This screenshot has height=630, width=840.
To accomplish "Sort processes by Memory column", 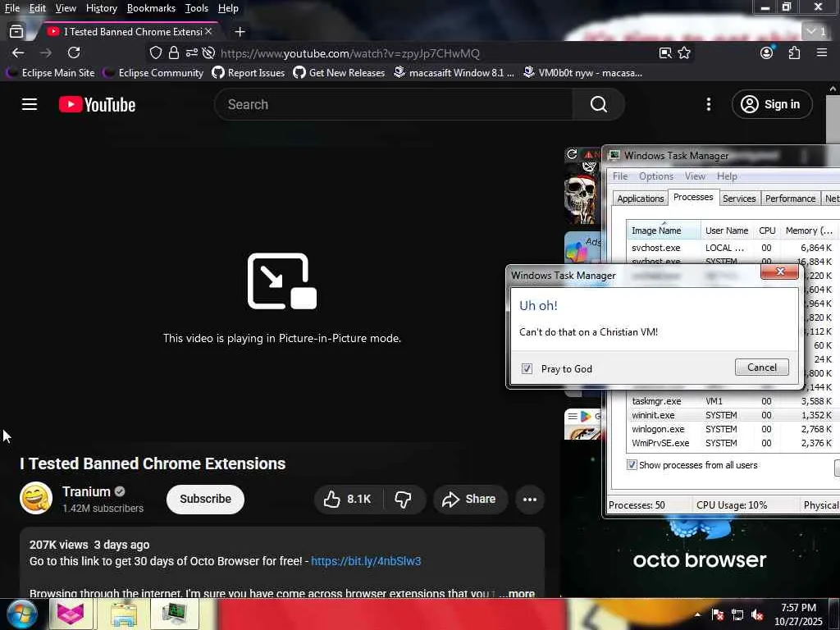I will tap(809, 231).
